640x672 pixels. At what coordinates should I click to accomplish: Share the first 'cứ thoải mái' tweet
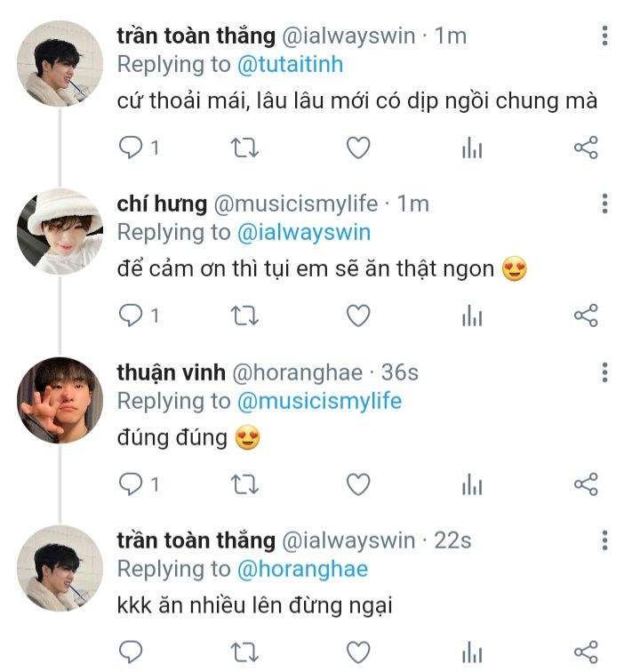(x=586, y=148)
